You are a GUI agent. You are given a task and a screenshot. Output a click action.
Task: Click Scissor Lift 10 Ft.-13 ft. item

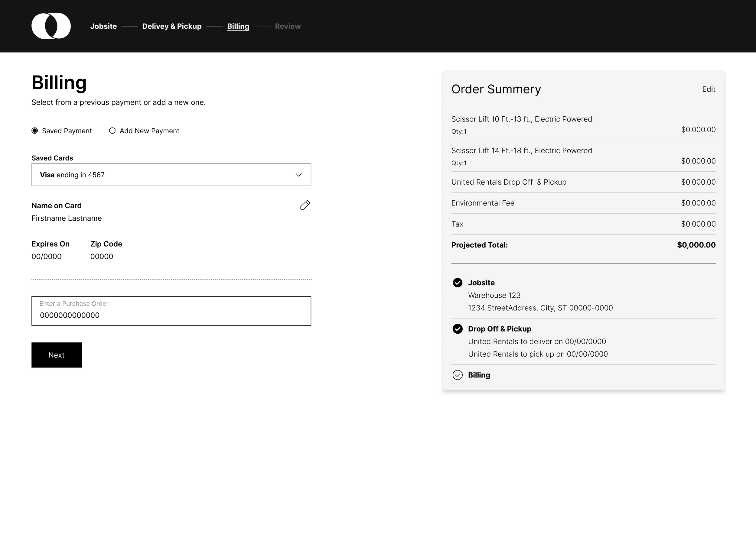[x=521, y=119]
